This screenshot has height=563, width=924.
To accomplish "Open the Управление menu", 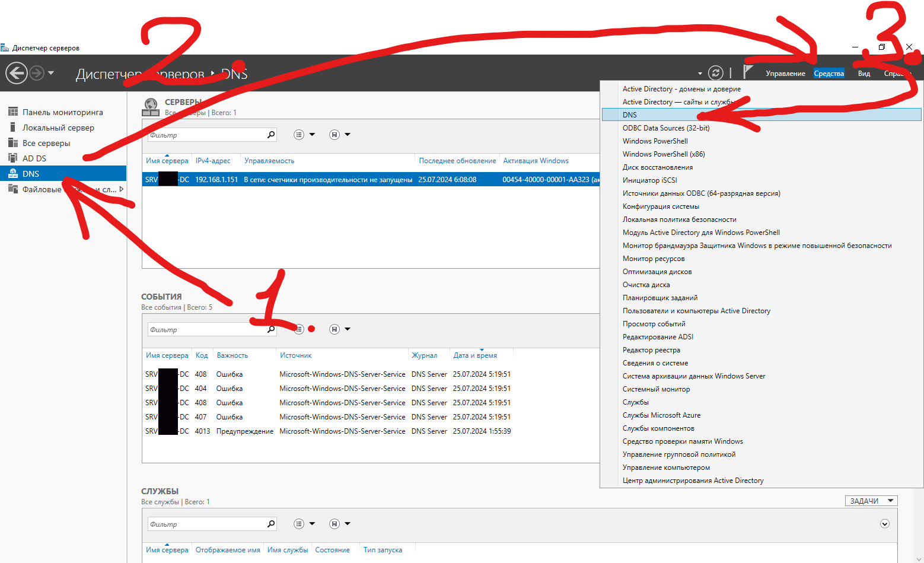I will pos(785,74).
